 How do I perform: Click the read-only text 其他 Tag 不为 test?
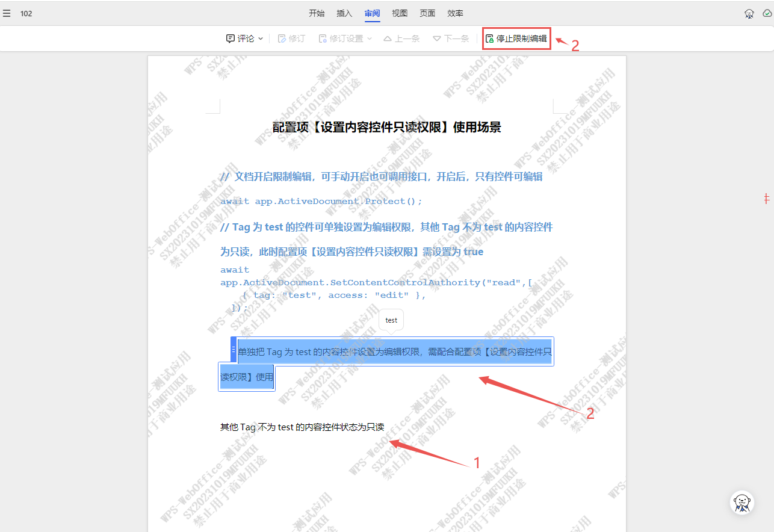pyautogui.click(x=302, y=427)
